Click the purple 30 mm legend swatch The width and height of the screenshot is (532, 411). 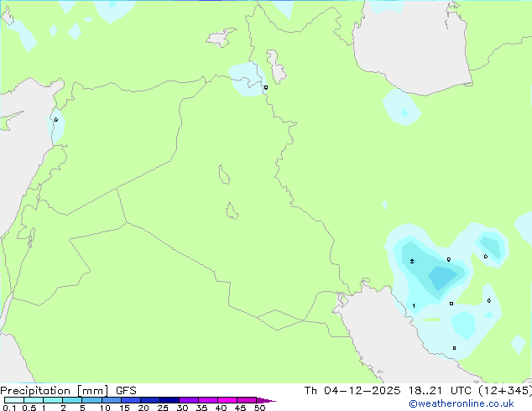tap(189, 400)
